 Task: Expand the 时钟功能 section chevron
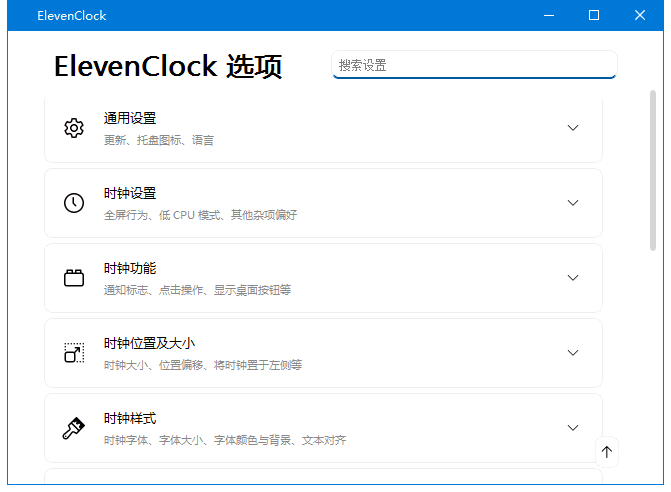click(573, 278)
